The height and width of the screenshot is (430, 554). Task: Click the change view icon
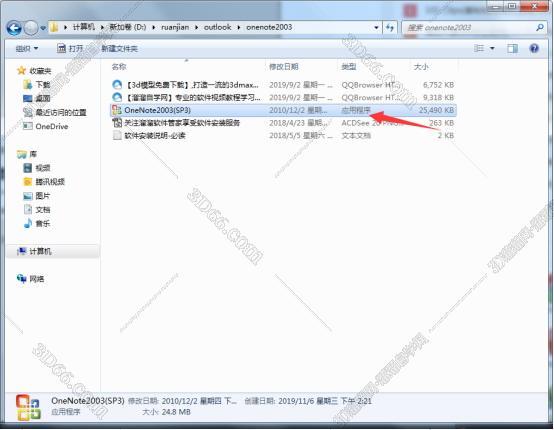click(x=479, y=48)
